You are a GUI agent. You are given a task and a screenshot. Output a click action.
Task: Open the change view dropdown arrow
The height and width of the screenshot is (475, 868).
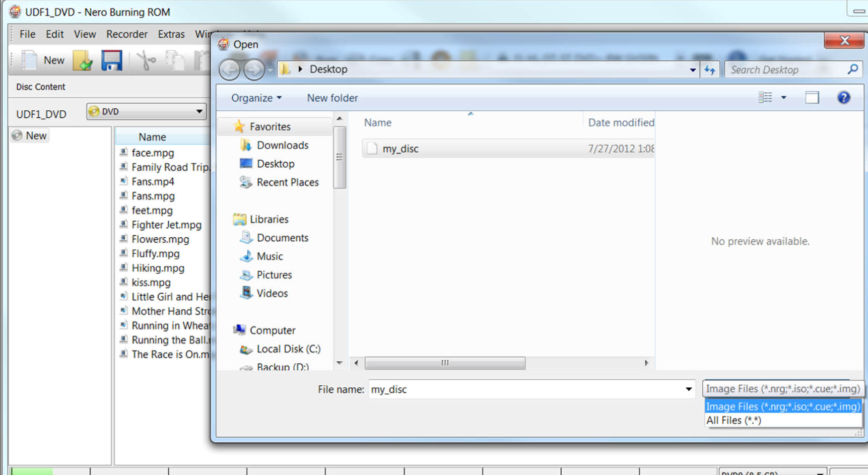783,97
